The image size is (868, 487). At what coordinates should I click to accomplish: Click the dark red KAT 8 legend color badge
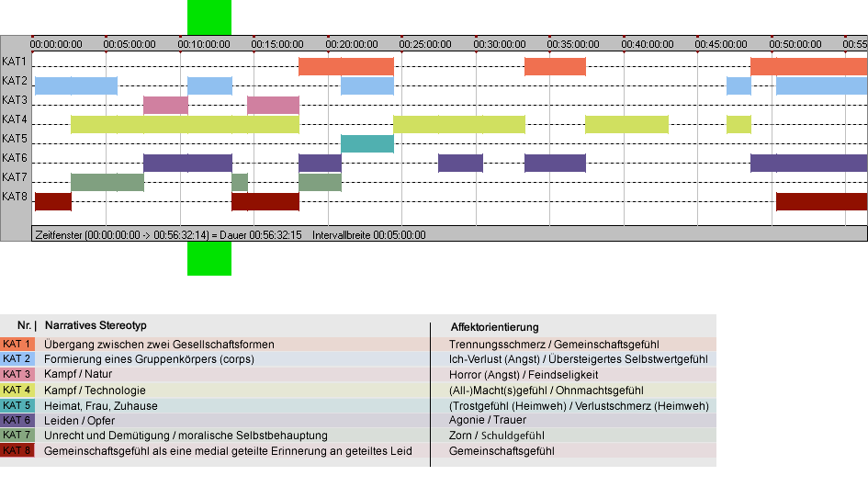pyautogui.click(x=17, y=450)
